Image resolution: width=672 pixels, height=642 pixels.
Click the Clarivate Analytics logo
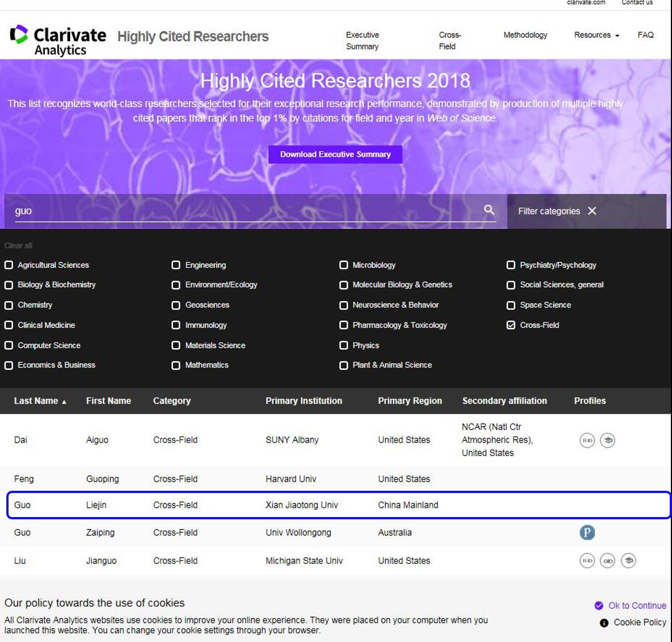click(x=58, y=41)
